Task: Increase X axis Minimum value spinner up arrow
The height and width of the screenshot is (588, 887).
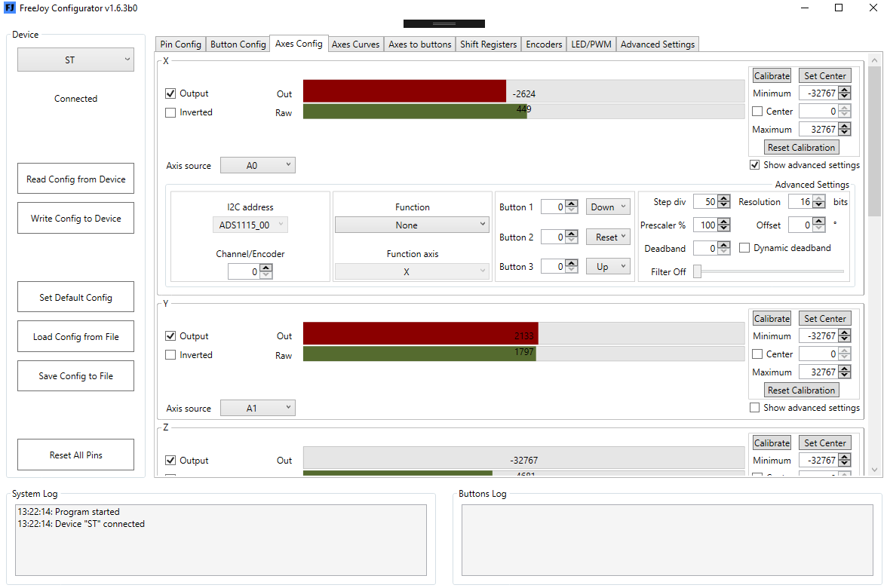Action: pos(845,90)
